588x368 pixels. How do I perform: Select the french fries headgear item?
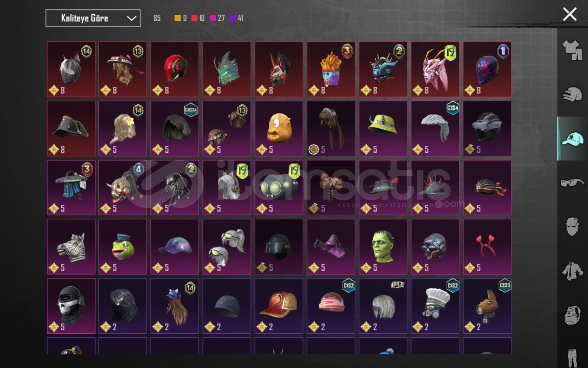[331, 69]
